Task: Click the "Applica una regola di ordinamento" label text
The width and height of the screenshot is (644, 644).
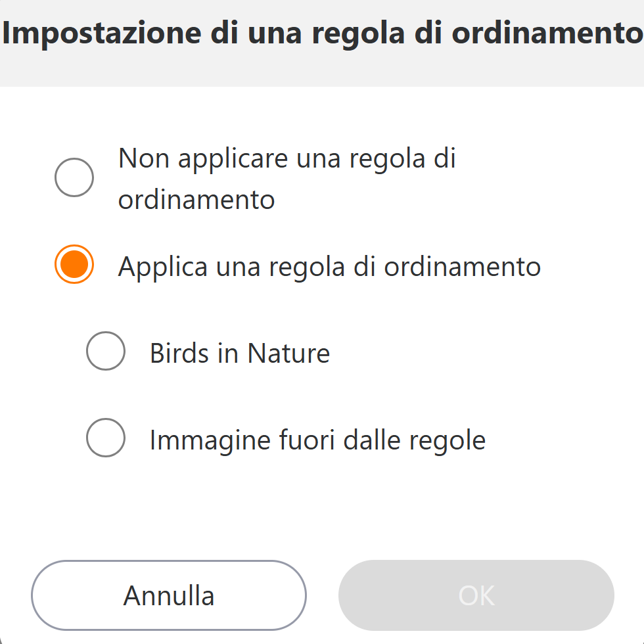Action: (329, 267)
